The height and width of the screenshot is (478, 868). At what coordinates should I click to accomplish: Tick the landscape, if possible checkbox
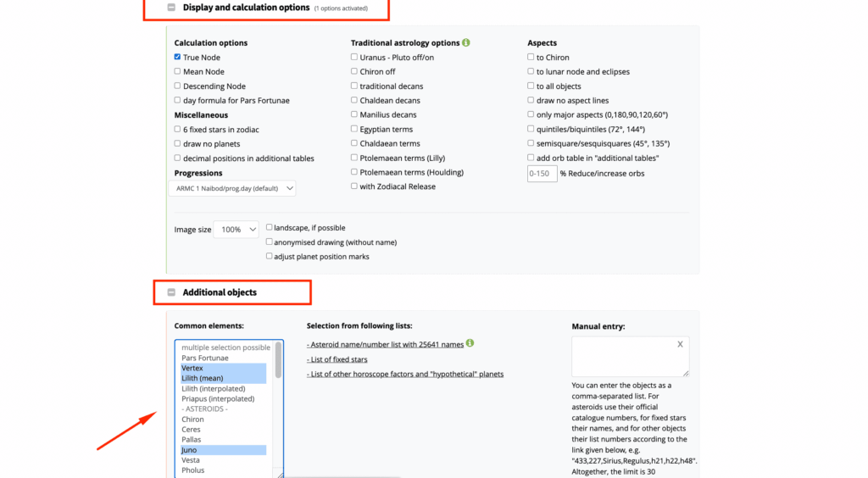coord(269,227)
